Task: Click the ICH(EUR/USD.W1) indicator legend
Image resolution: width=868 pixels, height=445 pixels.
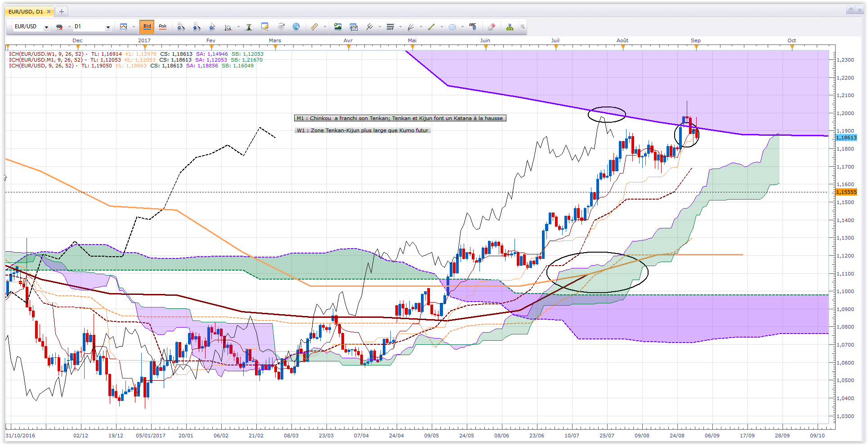Action: [x=136, y=54]
